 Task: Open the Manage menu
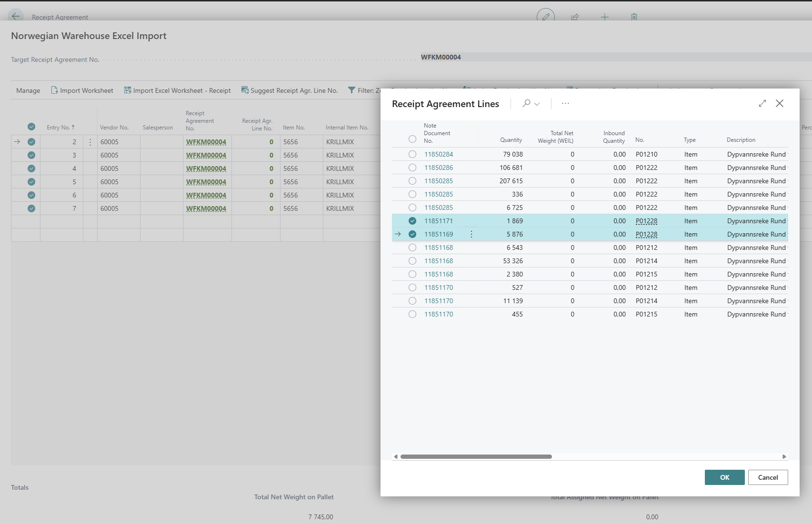click(x=28, y=90)
